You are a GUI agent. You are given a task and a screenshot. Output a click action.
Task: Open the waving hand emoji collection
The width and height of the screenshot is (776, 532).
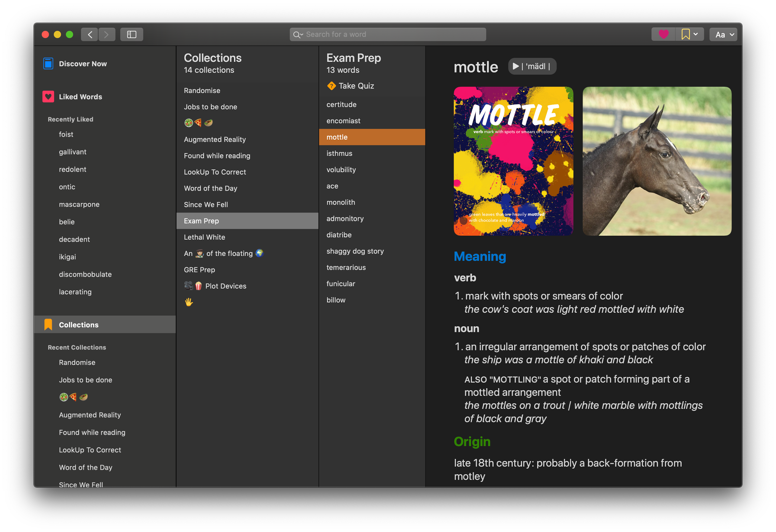tap(189, 302)
